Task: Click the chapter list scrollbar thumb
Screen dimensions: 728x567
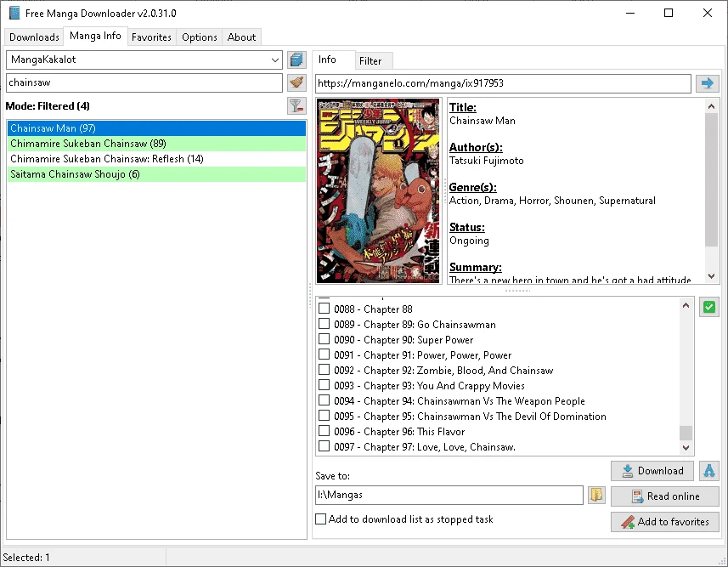Action: 686,433
